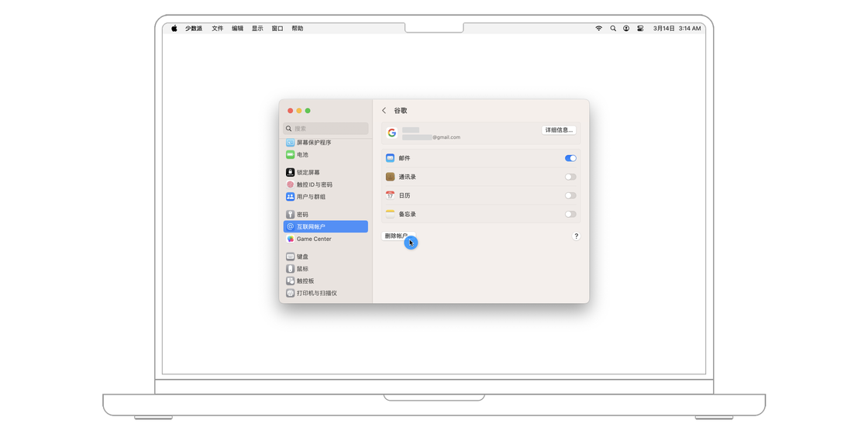Viewport: 868px width, 434px height.
Task: Click the 触控板 trackpad icon
Action: pyautogui.click(x=290, y=281)
